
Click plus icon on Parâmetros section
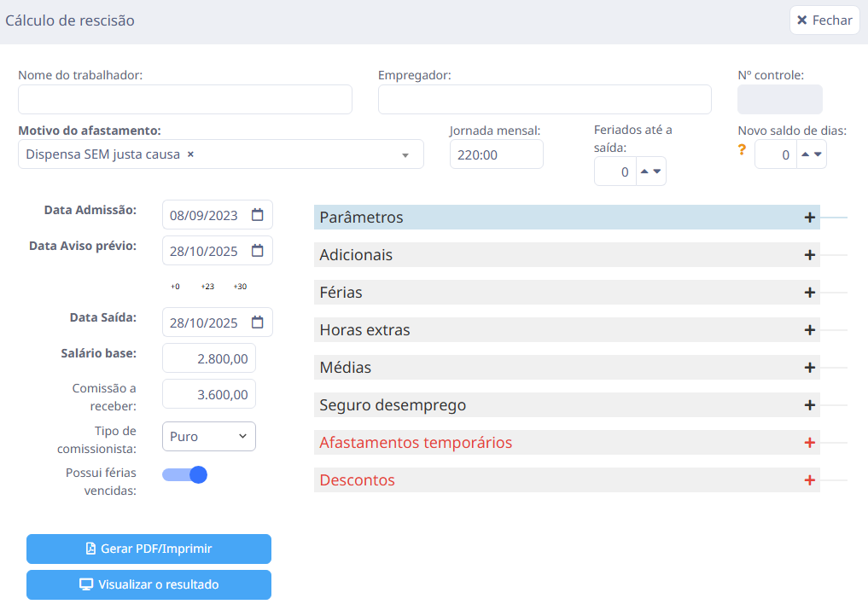809,218
